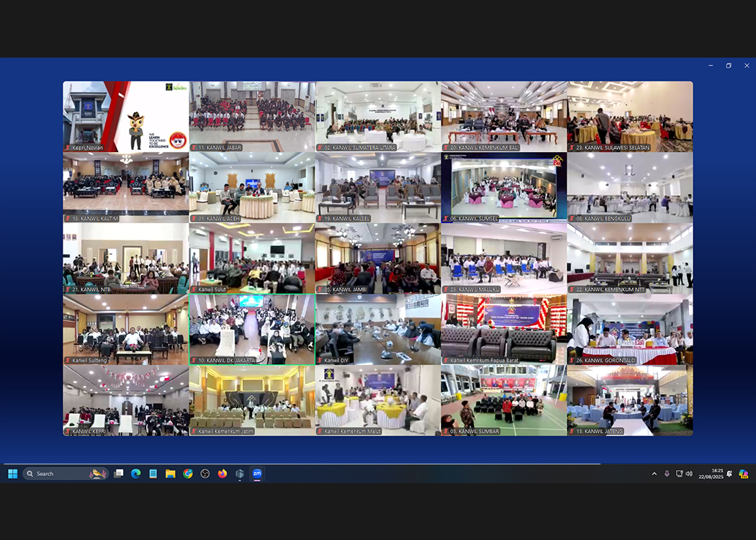Select the KANWIL GORONTALO video tile
The image size is (756, 540).
click(630, 329)
